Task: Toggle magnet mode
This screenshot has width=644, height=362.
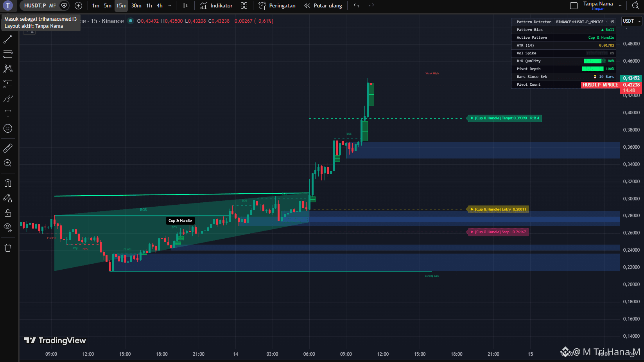Action: coord(8,183)
